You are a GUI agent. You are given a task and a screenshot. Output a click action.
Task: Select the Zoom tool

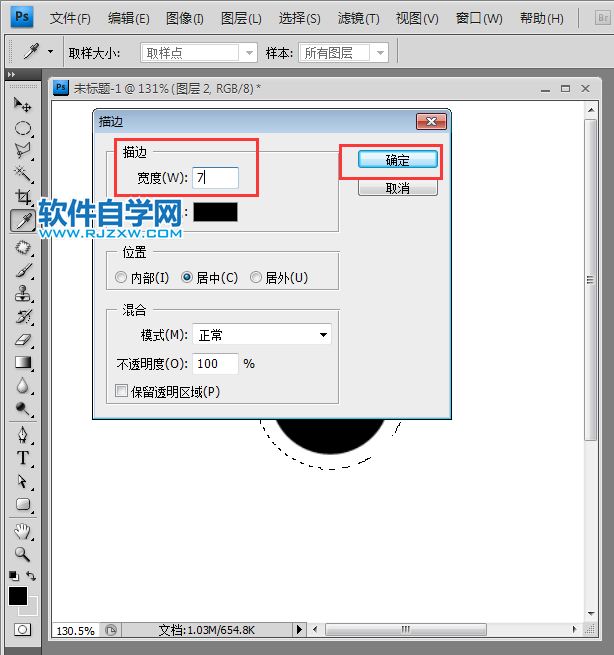(23, 554)
